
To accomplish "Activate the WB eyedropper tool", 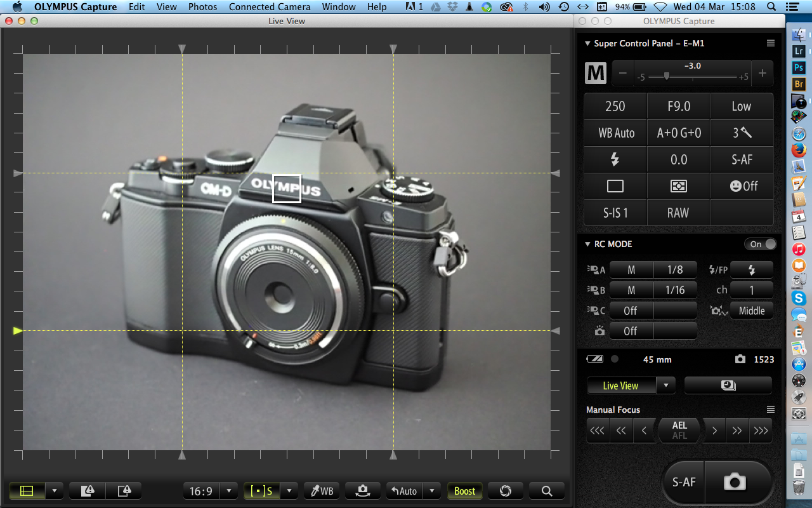I will click(x=322, y=491).
